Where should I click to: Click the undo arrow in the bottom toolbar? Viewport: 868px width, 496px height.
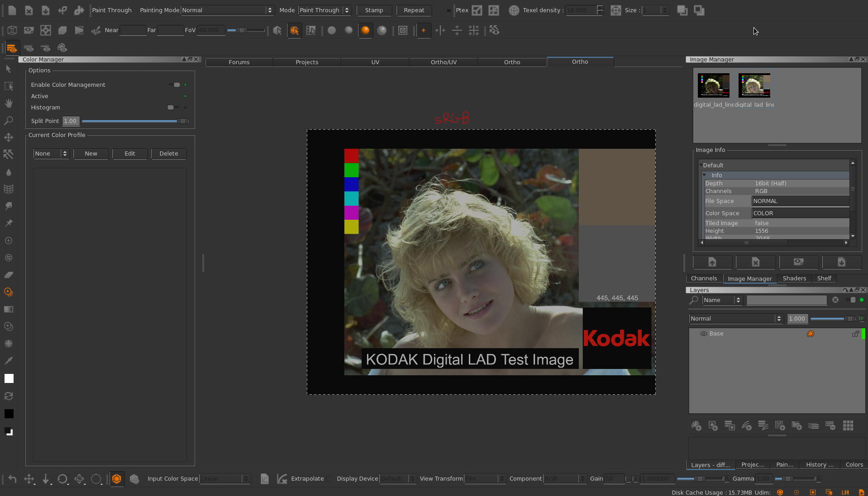12,479
